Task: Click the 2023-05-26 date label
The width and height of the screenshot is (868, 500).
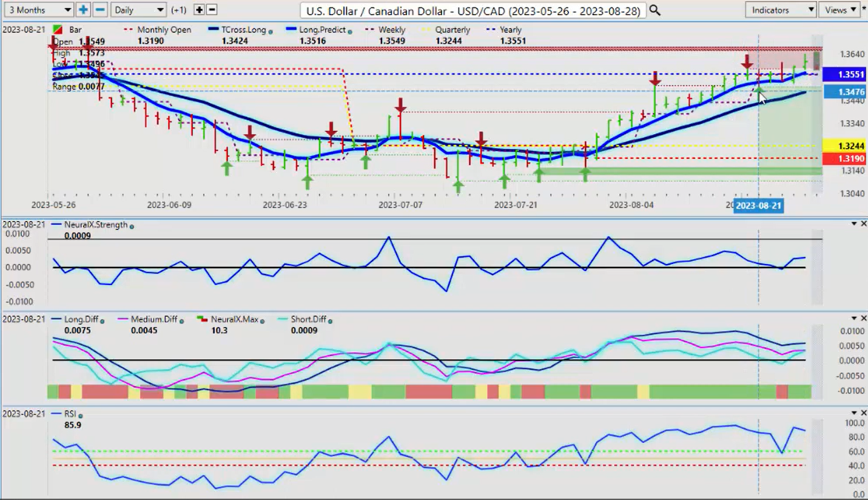Action: (x=53, y=205)
